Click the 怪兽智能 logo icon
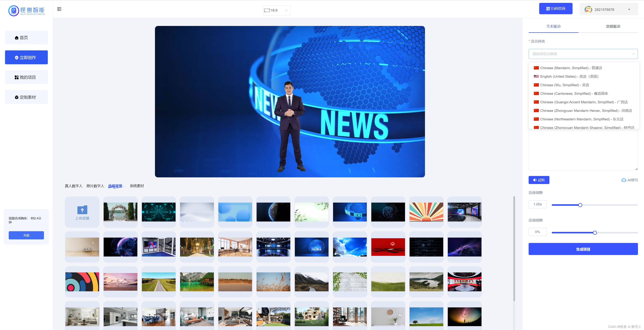This screenshot has height=330, width=644. pyautogui.click(x=14, y=11)
